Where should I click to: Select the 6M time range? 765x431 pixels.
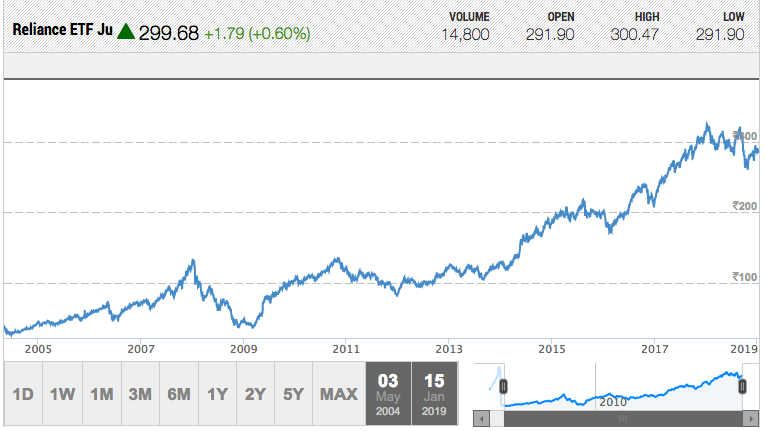coord(179,393)
